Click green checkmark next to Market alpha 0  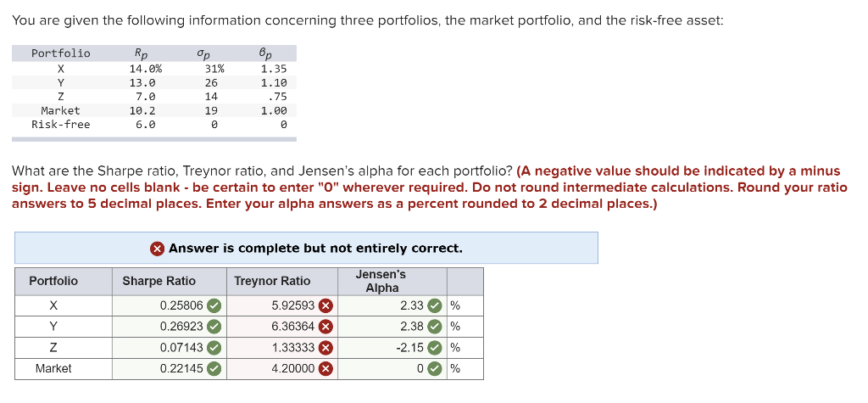pyautogui.click(x=435, y=369)
